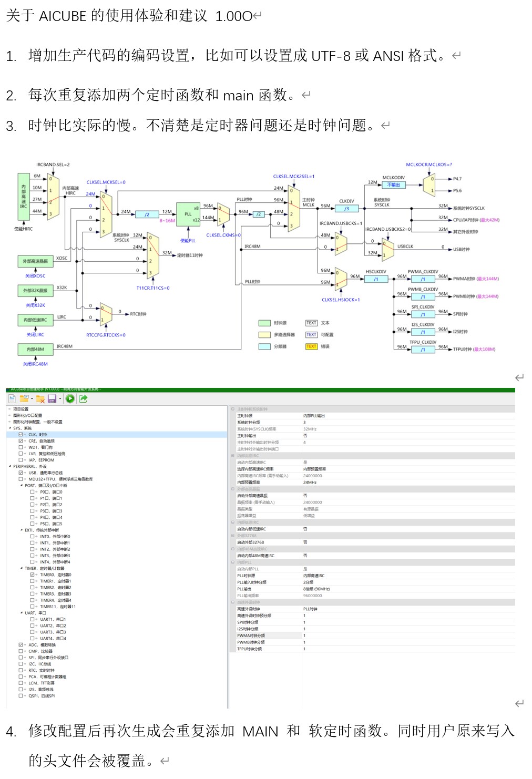Viewport: 532px width, 779px height.
Task: Enable the UART1 串口1 checkbox
Action: [32, 619]
